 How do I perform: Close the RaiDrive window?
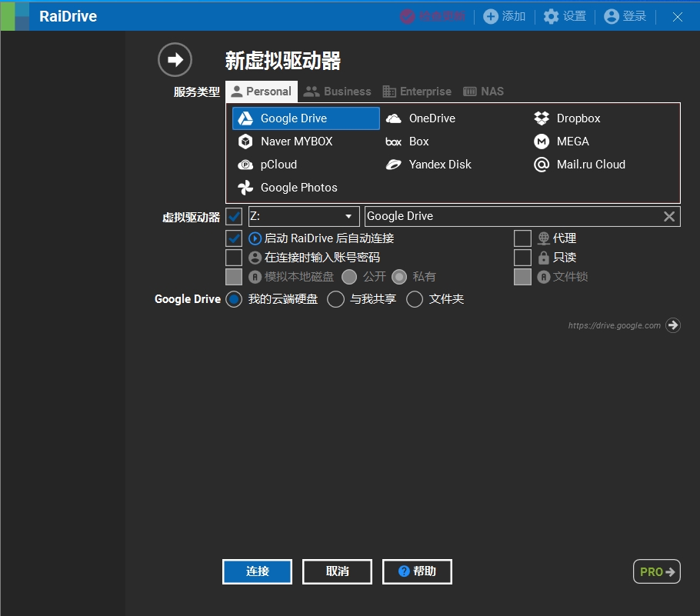pyautogui.click(x=677, y=17)
